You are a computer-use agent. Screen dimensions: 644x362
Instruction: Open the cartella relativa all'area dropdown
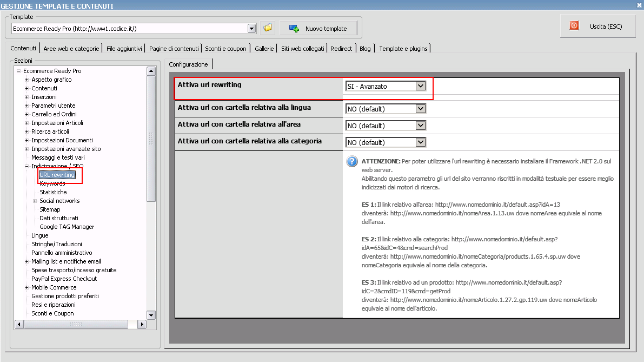pos(421,126)
